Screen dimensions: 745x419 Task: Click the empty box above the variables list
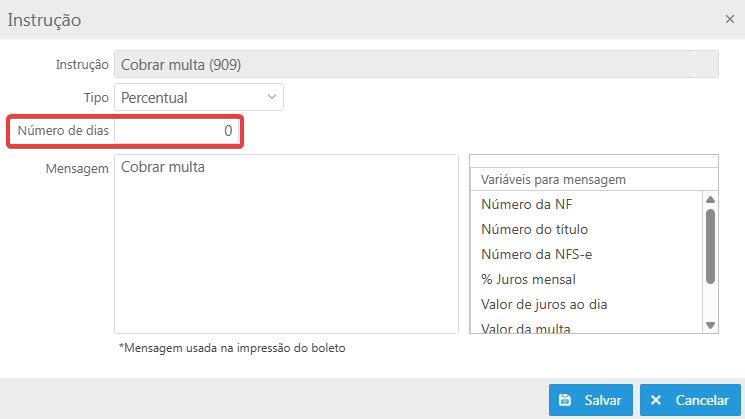tap(593, 160)
